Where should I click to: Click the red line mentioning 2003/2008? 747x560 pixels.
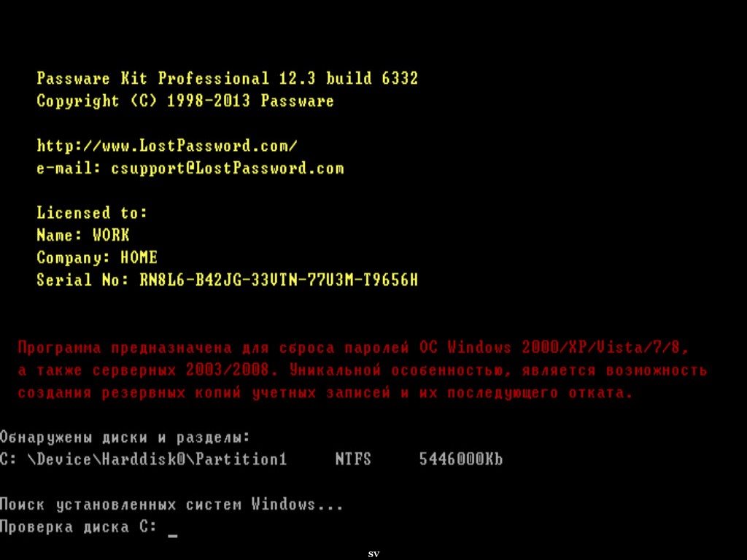click(363, 370)
